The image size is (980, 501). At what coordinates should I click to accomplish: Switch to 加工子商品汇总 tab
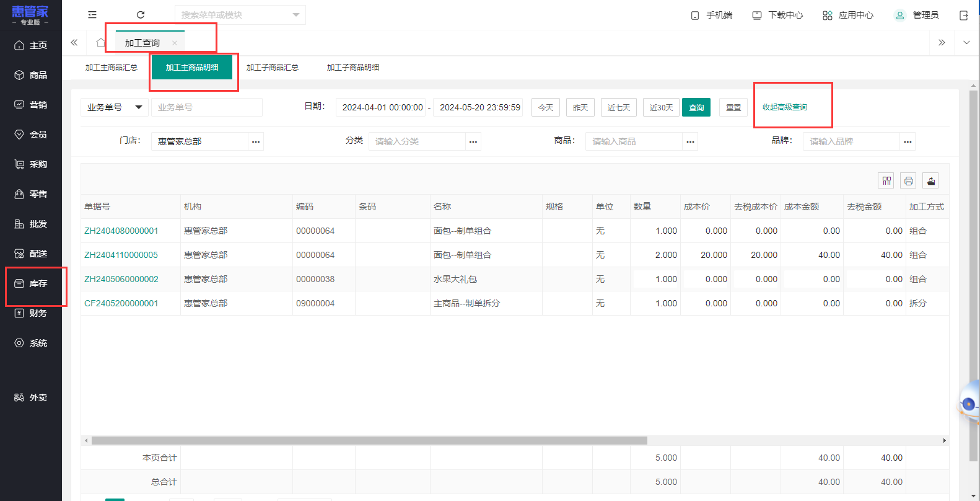pyautogui.click(x=272, y=67)
